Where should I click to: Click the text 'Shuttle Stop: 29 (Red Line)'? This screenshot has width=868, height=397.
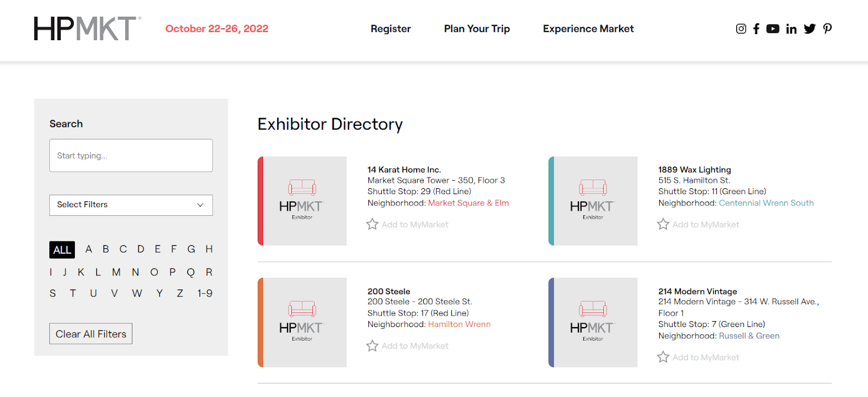[419, 191]
